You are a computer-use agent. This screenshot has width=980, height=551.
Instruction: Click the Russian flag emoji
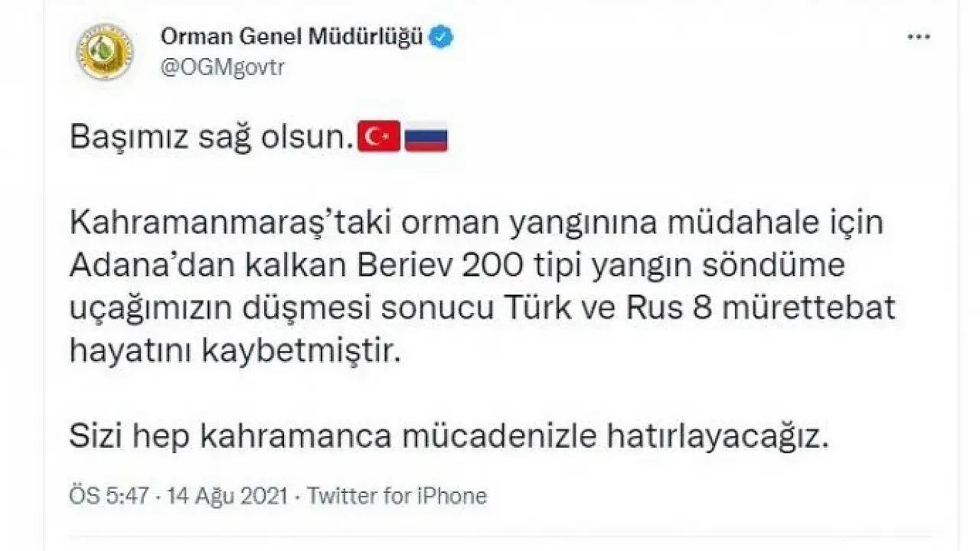coord(426,138)
